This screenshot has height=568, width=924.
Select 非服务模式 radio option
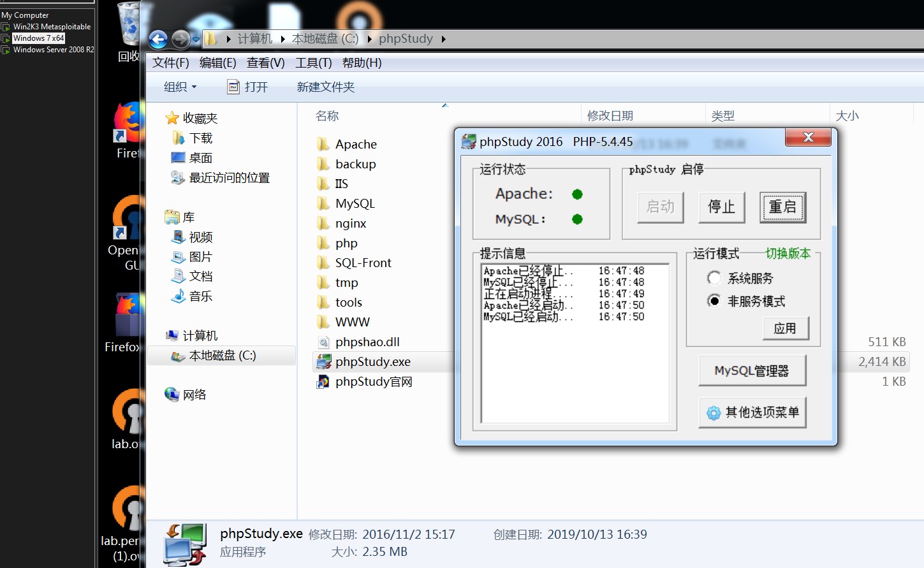coord(714,301)
